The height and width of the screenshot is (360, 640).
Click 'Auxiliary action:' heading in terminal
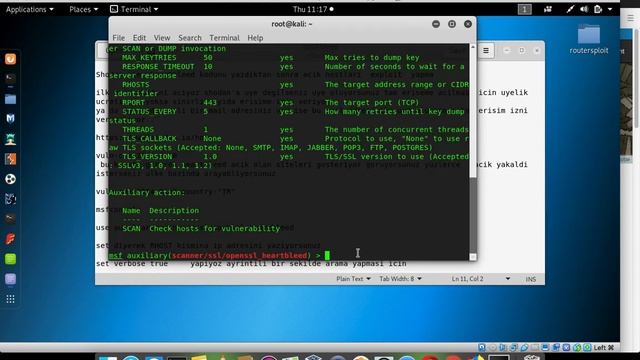(x=147, y=193)
